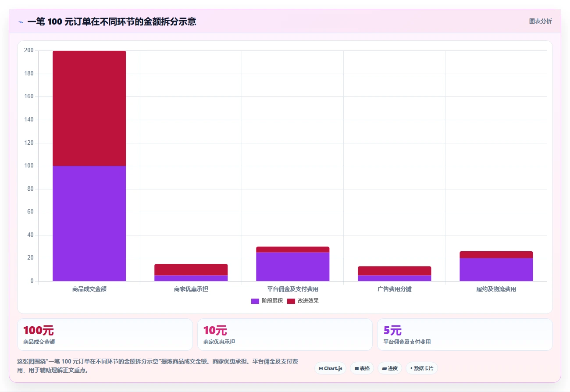570x392 pixels.
Task: Click the 商家优惠承担 x-axis label
Action: point(191,289)
